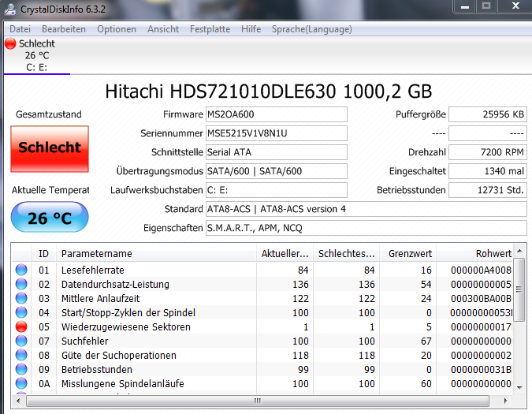532x414 pixels.
Task: Click the status dot for Datendurchsatz-Leistung
Action: click(x=21, y=284)
